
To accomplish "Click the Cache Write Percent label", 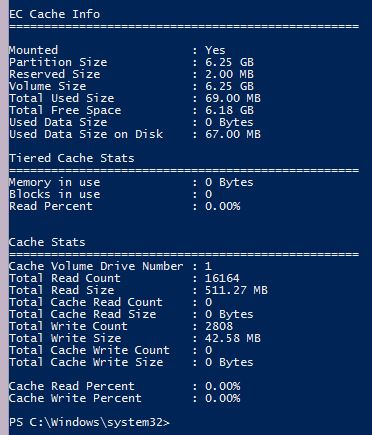I will click(x=75, y=398).
